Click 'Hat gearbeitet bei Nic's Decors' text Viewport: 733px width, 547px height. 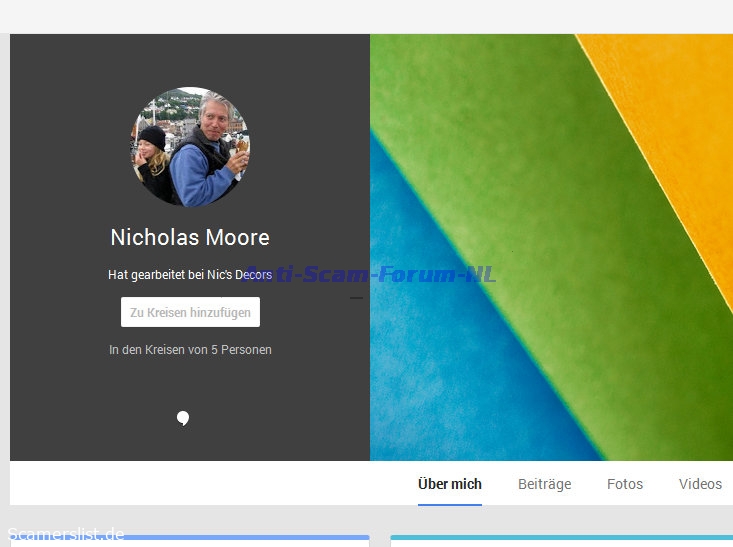pyautogui.click(x=190, y=274)
